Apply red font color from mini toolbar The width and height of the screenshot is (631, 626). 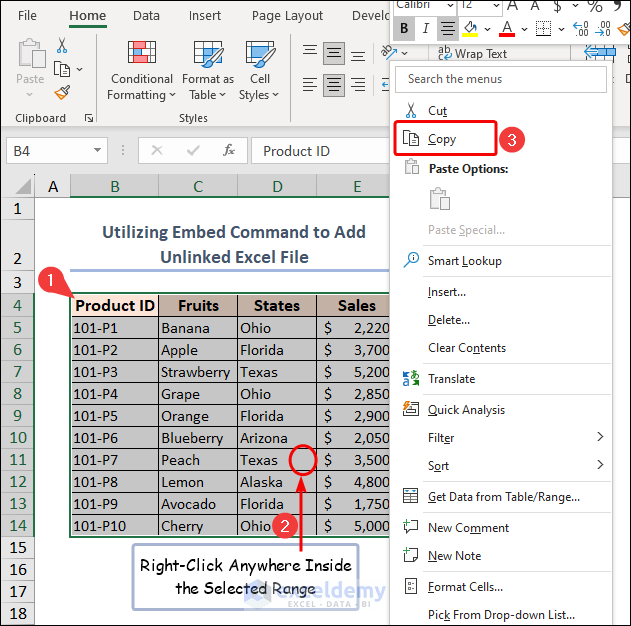(507, 29)
